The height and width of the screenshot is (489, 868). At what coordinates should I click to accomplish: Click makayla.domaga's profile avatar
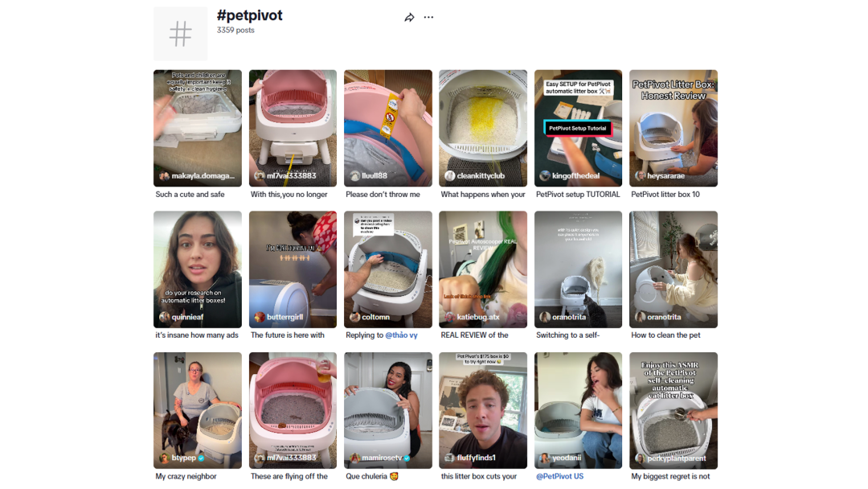point(164,176)
